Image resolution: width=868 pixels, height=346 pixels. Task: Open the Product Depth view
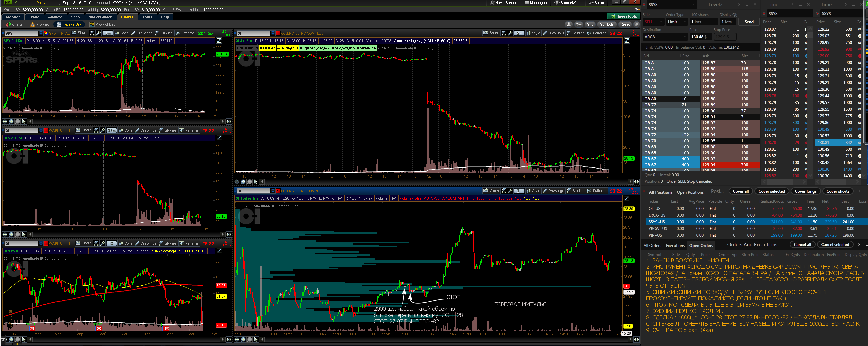[x=104, y=24]
